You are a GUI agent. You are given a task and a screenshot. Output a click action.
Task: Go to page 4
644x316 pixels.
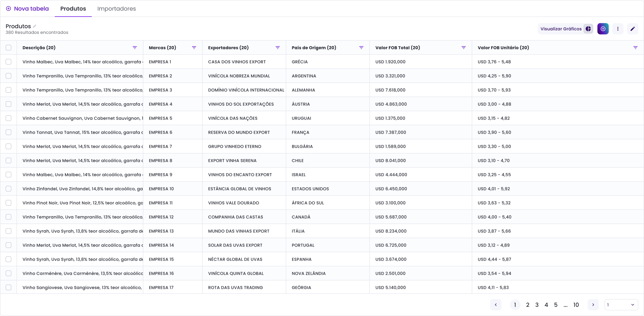[546, 305]
